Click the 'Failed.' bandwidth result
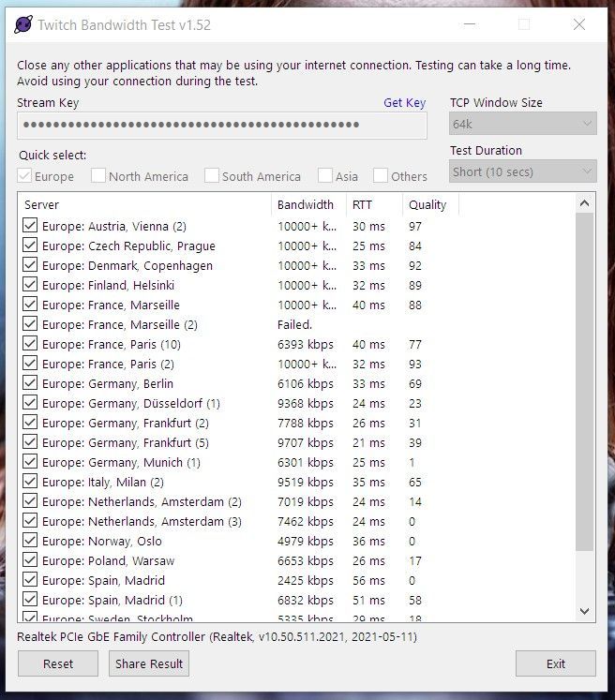The image size is (615, 700). [294, 324]
